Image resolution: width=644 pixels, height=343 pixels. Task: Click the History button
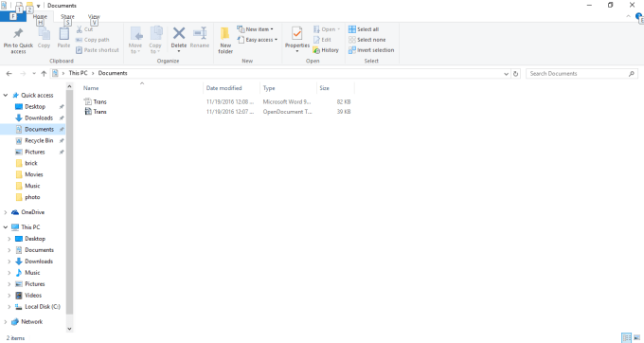tap(326, 50)
